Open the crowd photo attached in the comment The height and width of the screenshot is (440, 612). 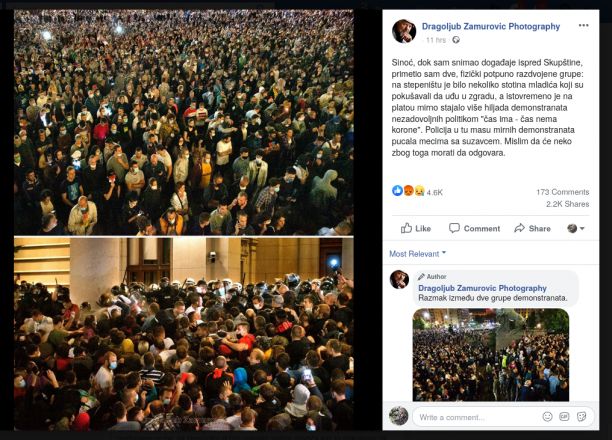pos(491,354)
